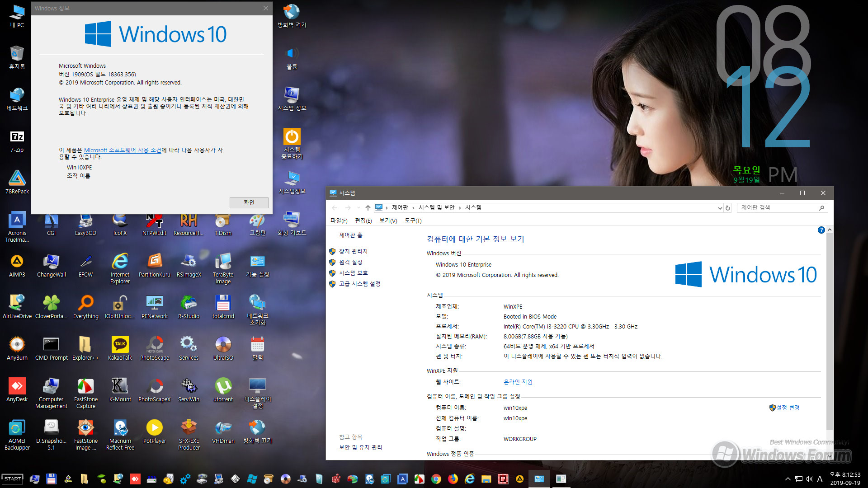This screenshot has height=488, width=868.
Task: Click the START button on the taskbar
Action: [13, 479]
